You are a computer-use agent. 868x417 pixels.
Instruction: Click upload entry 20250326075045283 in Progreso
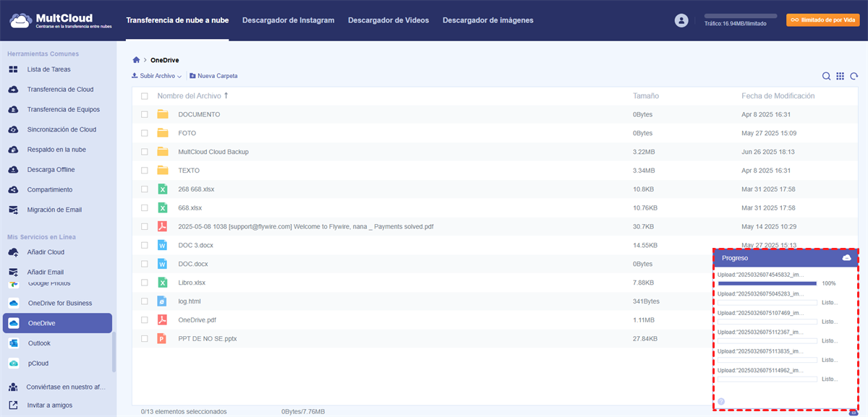point(760,294)
